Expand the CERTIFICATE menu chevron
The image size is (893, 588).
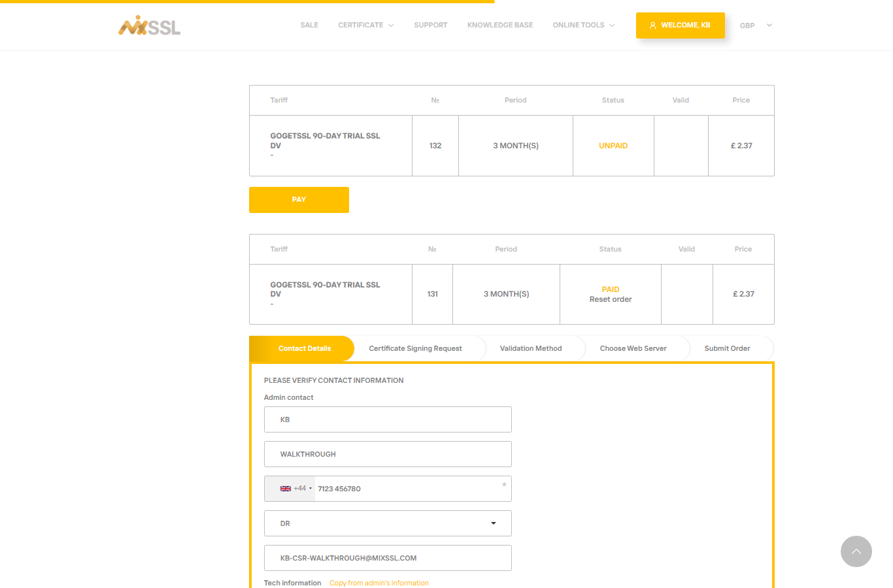[391, 25]
